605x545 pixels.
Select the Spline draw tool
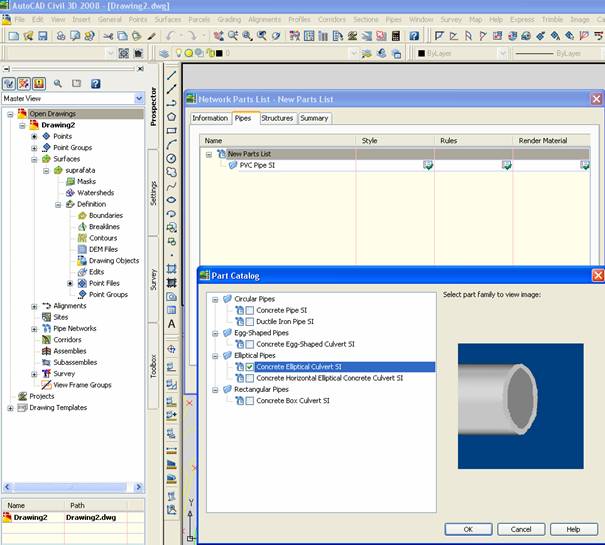172,186
